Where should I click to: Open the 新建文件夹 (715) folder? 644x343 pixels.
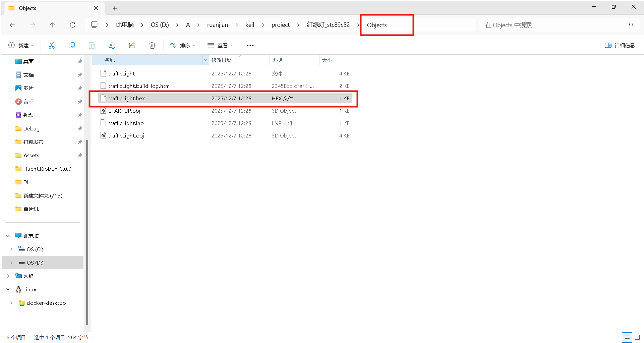[43, 195]
